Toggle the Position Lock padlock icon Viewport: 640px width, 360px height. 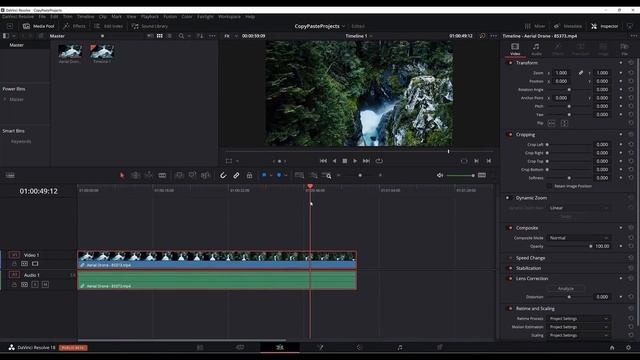coord(249,176)
